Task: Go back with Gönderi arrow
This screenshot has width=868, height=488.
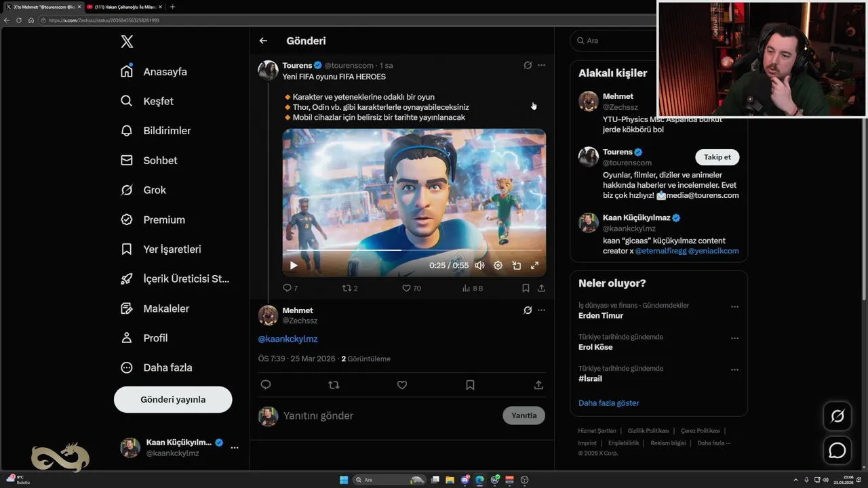Action: (x=263, y=41)
